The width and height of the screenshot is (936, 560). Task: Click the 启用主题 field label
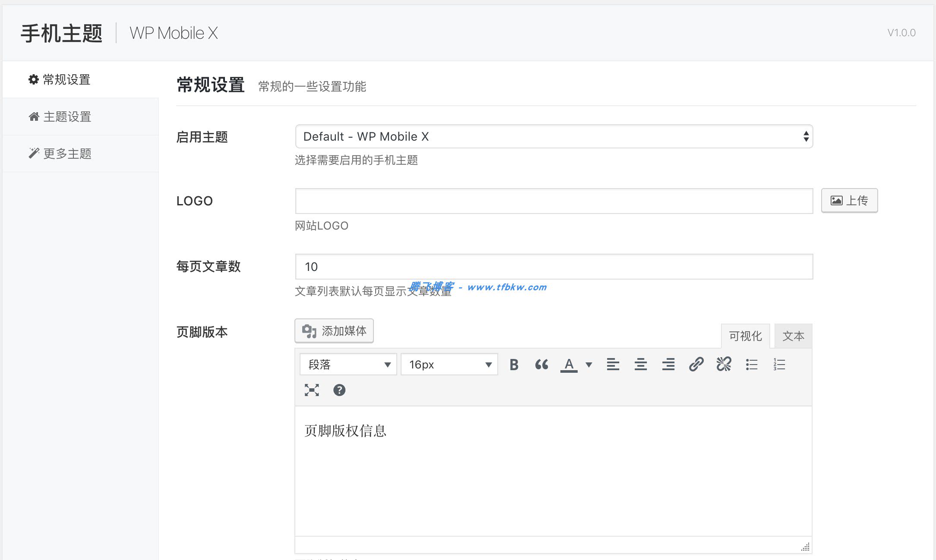coord(202,137)
